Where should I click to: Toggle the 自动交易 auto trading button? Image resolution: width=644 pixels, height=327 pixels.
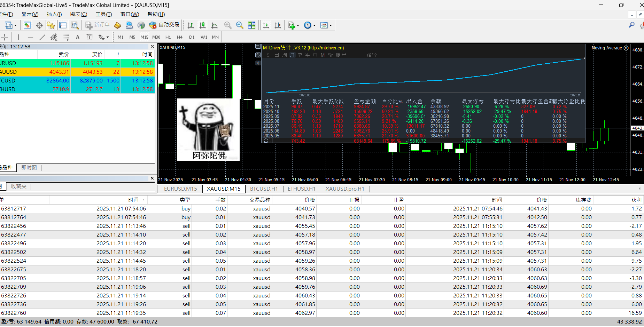click(164, 25)
